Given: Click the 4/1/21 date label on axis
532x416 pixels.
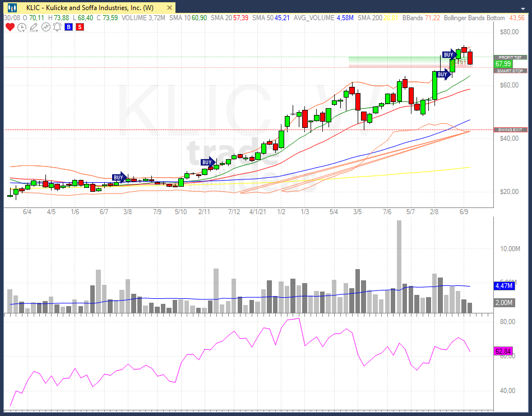Looking at the screenshot, I should [x=257, y=212].
